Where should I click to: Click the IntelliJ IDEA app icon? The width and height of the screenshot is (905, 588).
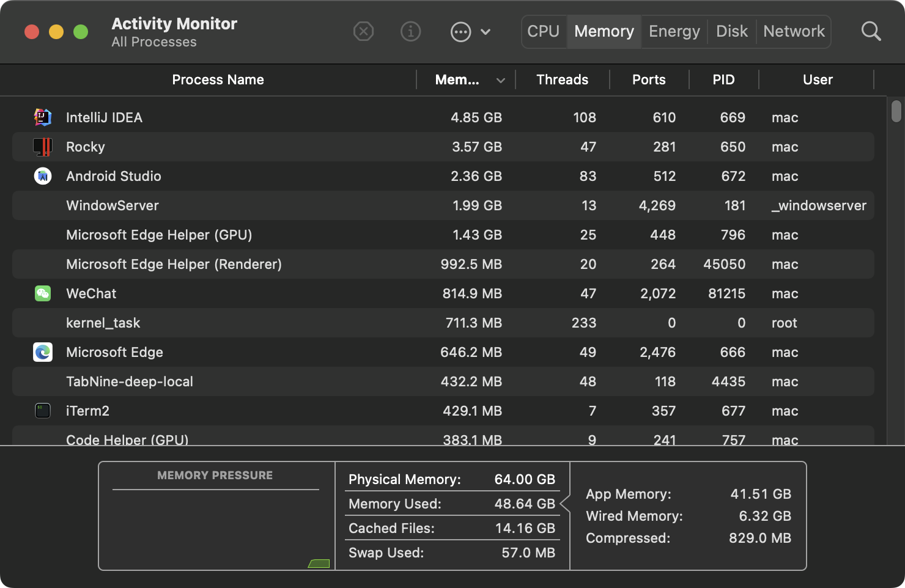coord(43,117)
